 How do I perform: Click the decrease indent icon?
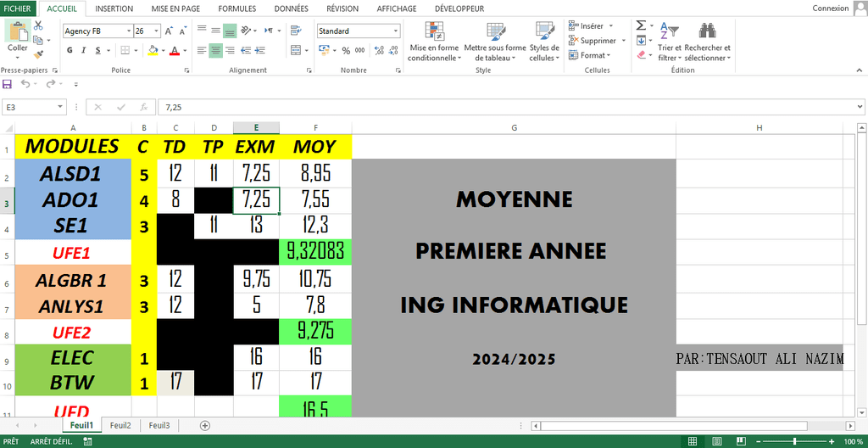pyautogui.click(x=246, y=50)
